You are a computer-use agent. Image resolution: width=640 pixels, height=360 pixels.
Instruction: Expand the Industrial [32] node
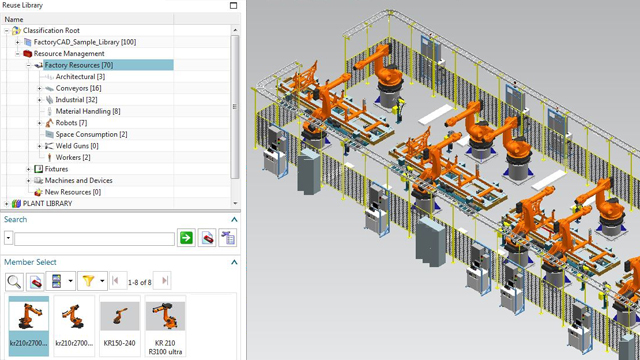coord(40,100)
